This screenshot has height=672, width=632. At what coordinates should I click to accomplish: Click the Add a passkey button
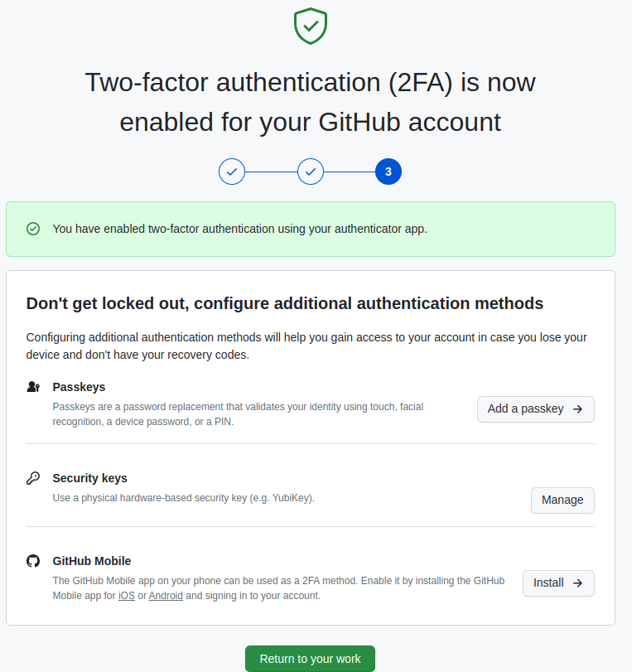(x=535, y=409)
